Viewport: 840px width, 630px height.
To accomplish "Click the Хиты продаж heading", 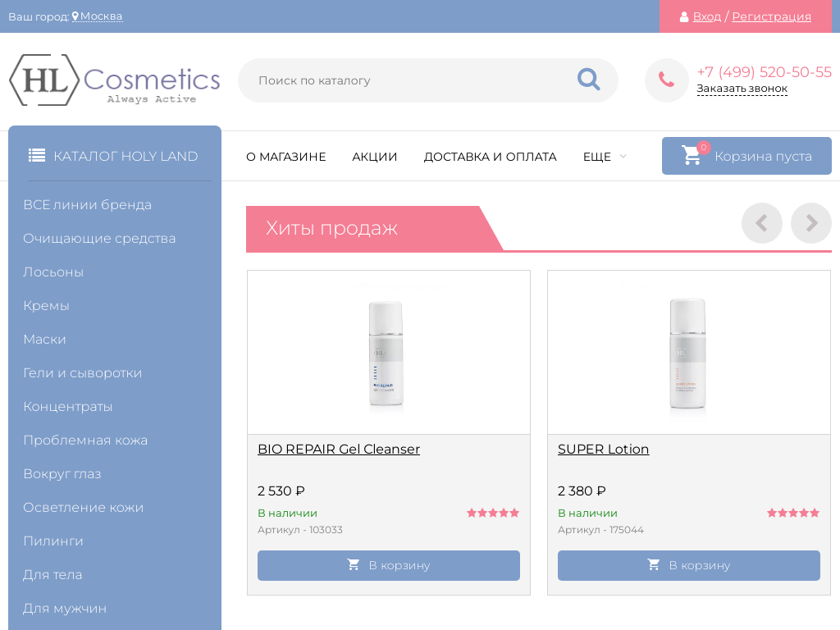I will tap(331, 228).
